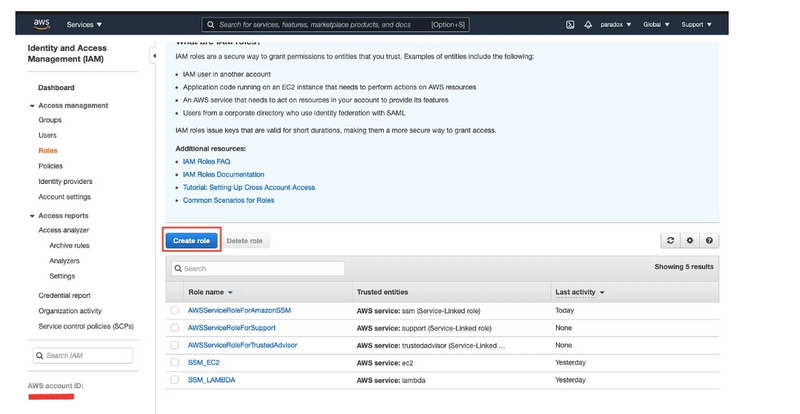Collapse the IAM sidebar panel arrow
This screenshot has height=414, width=800.
pos(154,57)
